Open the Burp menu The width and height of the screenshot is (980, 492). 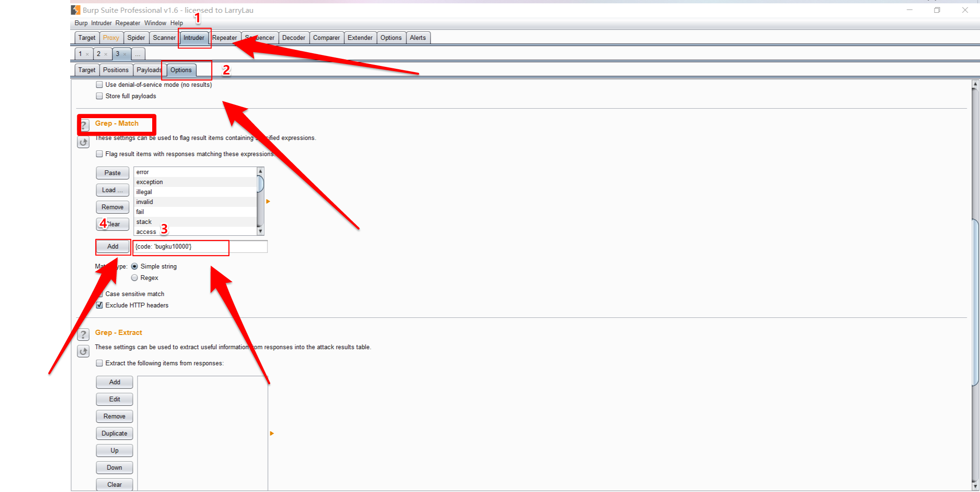pyautogui.click(x=81, y=23)
